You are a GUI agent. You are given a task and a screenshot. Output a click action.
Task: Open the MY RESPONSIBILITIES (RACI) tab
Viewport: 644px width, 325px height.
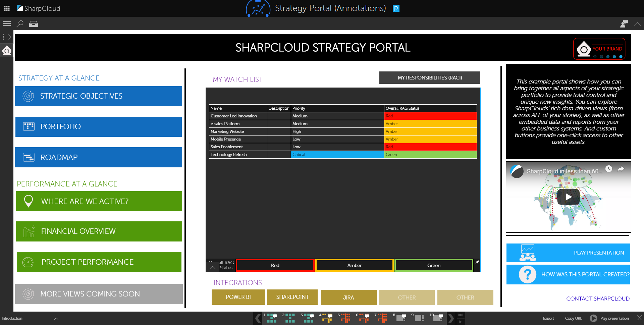(430, 77)
